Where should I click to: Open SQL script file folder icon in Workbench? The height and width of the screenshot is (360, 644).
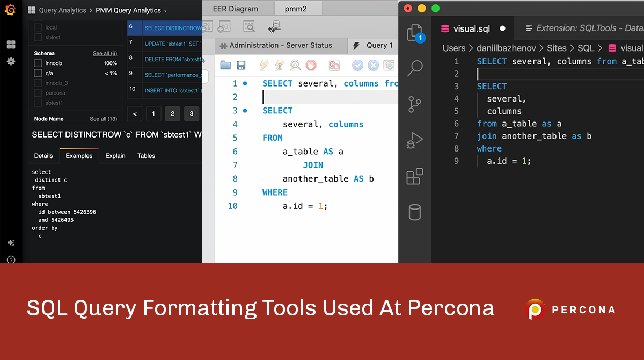click(225, 65)
